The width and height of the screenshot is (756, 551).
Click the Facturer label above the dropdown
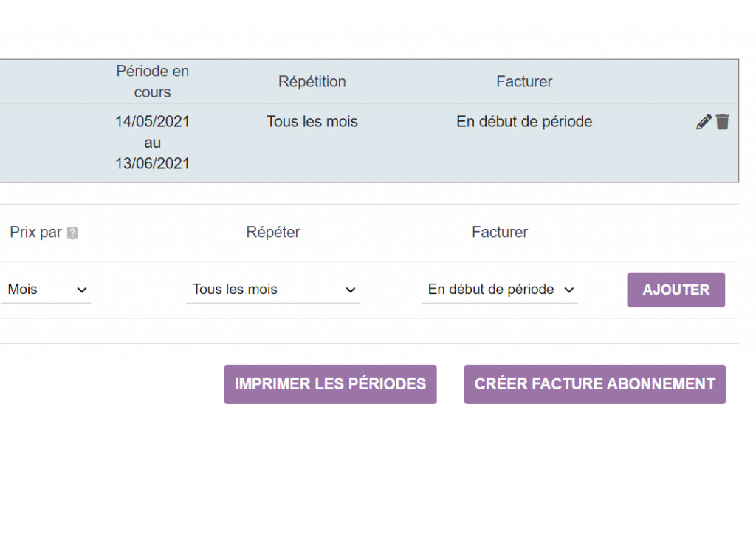[500, 233]
